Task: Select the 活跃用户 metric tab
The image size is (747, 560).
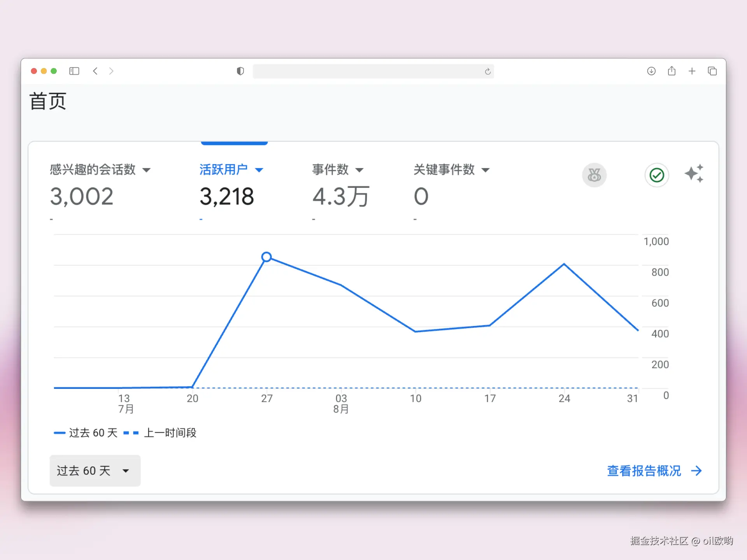Action: [224, 170]
